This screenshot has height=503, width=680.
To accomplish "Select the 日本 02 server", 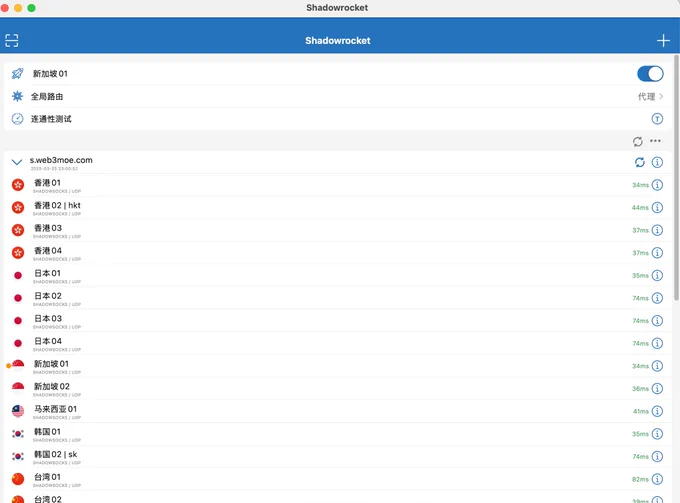I will pos(340,298).
